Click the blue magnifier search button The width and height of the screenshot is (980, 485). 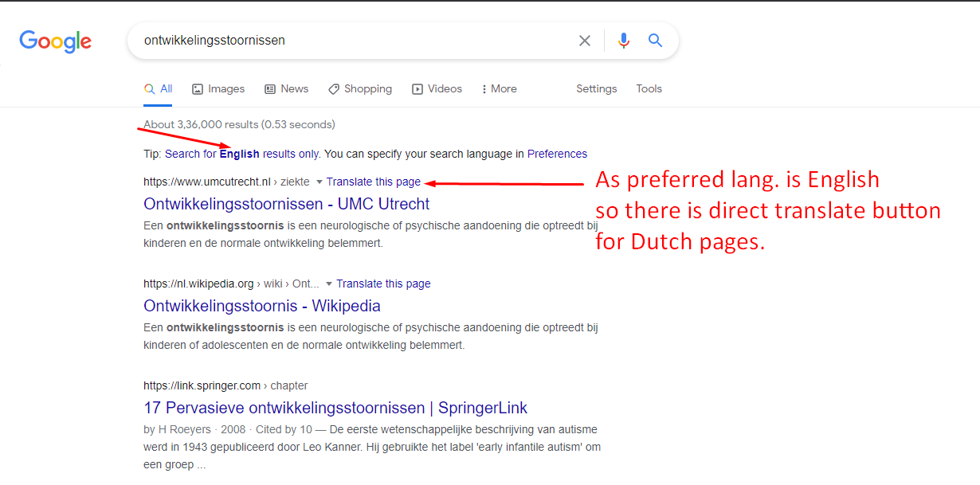[655, 41]
